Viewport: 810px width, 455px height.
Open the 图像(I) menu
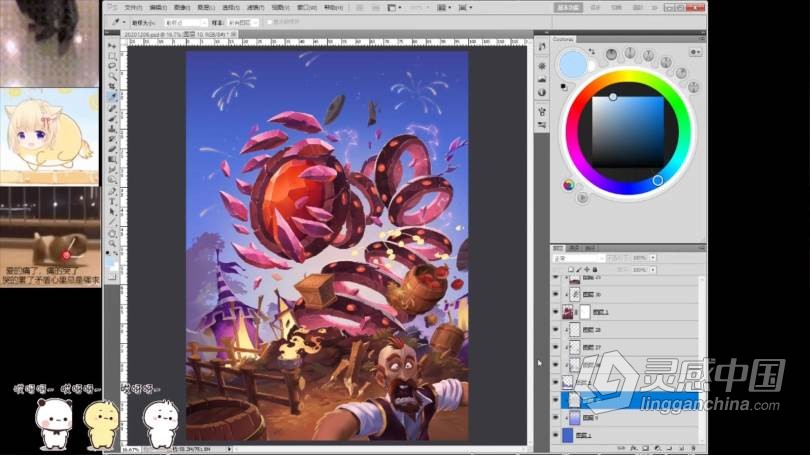182,8
